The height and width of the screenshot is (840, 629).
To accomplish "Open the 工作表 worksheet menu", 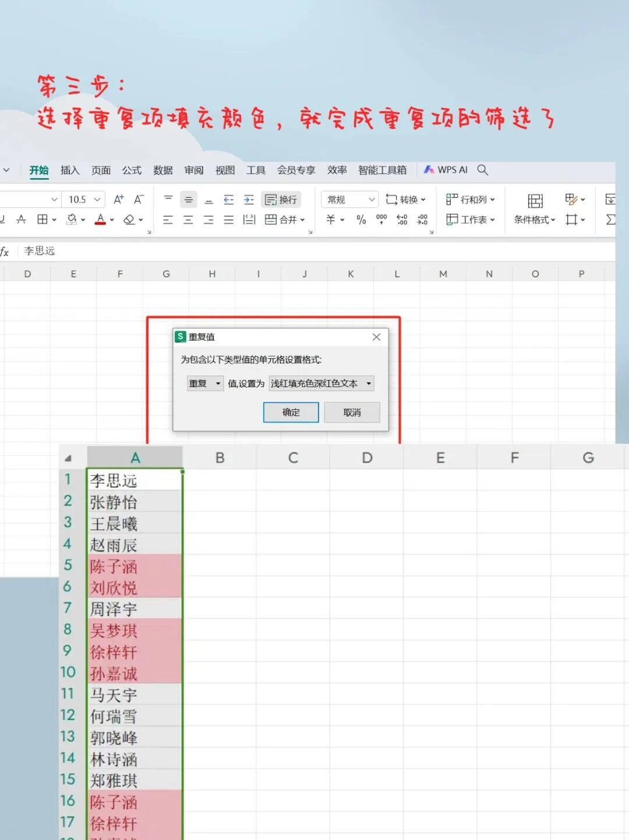I will [x=471, y=219].
